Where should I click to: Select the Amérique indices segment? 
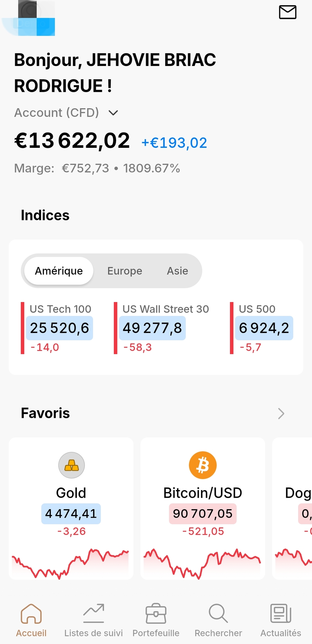(x=59, y=271)
